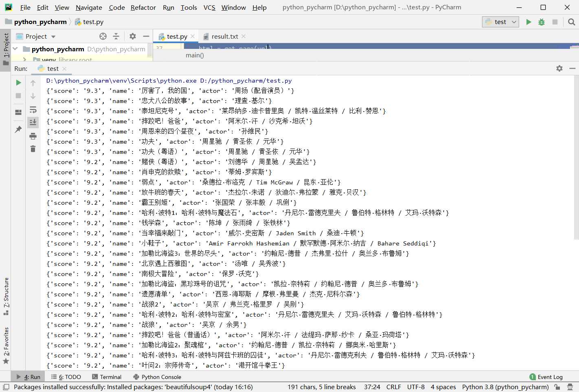Open run configuration dropdown 'test'
Screen dimensions: 579x392
[500, 22]
